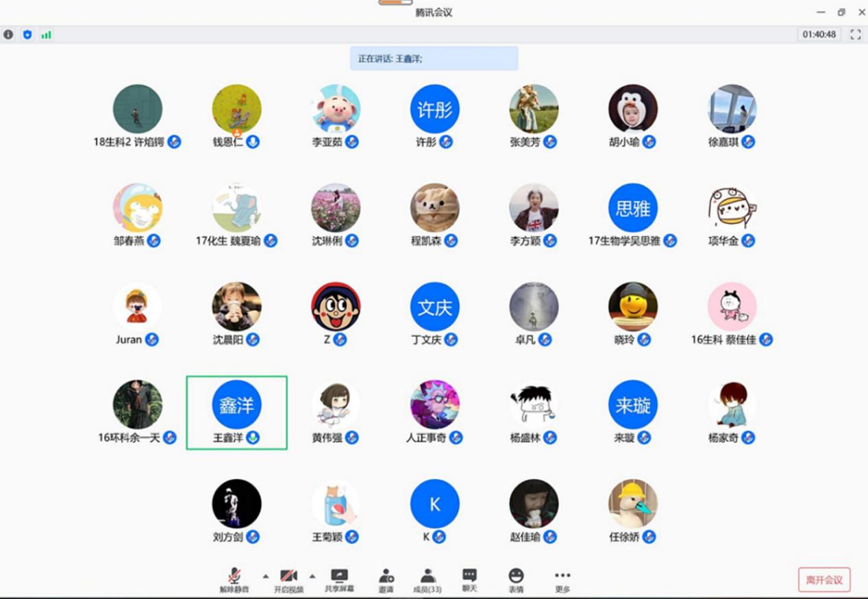Click the meeting info icon
The height and width of the screenshot is (599, 868).
tap(8, 34)
